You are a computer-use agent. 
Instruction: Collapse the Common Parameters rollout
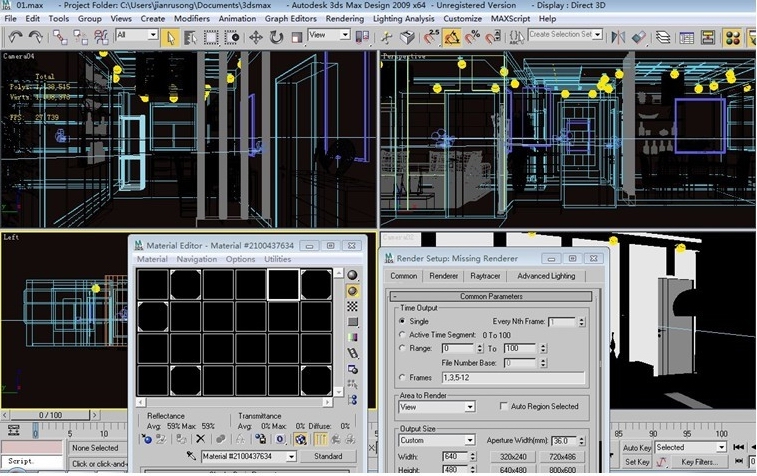point(491,296)
